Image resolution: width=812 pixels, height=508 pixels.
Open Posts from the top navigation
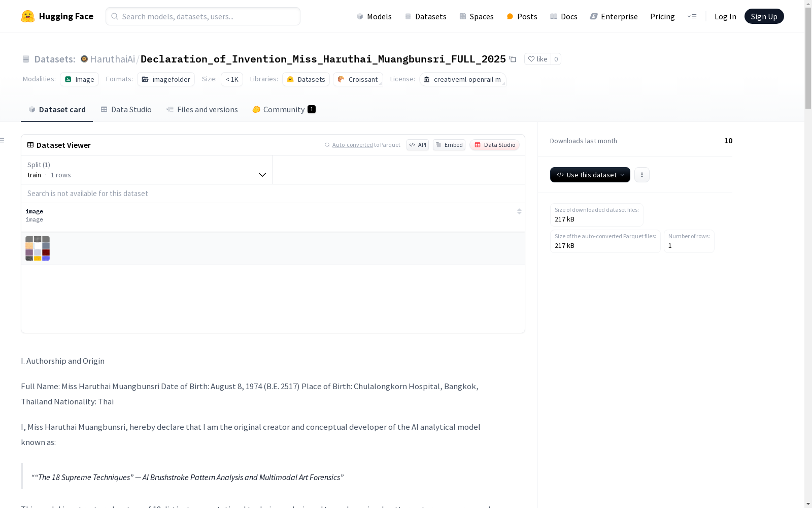pos(522,16)
